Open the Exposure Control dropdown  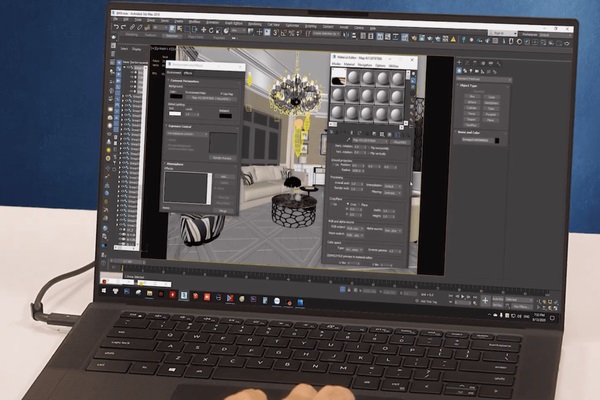[188, 134]
